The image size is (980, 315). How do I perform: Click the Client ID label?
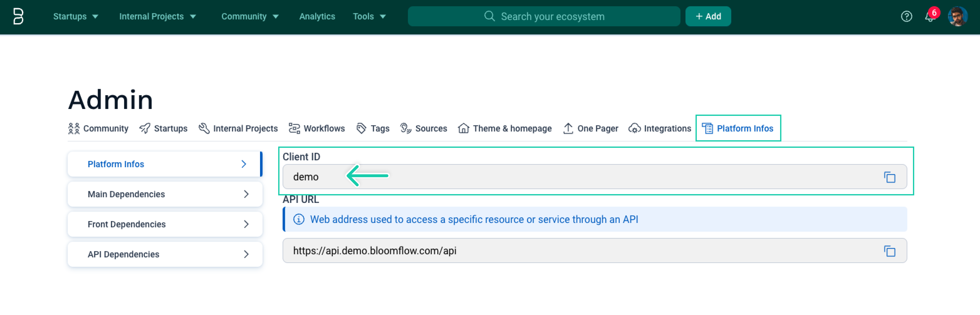click(301, 157)
